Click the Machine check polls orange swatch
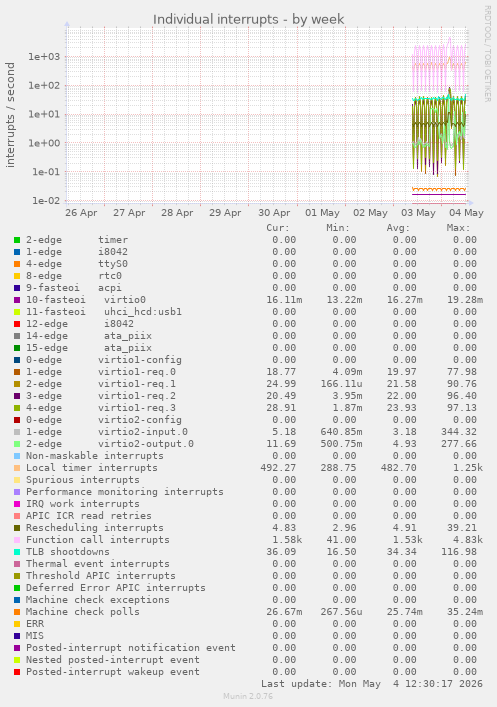The image size is (497, 707). [x=17, y=612]
